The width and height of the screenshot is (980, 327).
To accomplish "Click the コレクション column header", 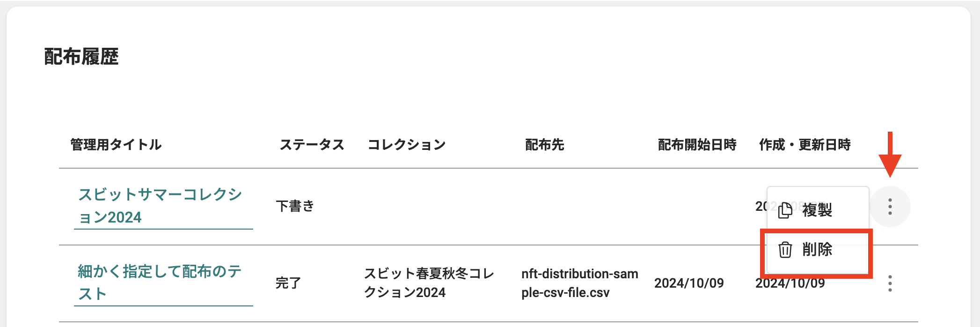I will pyautogui.click(x=406, y=145).
